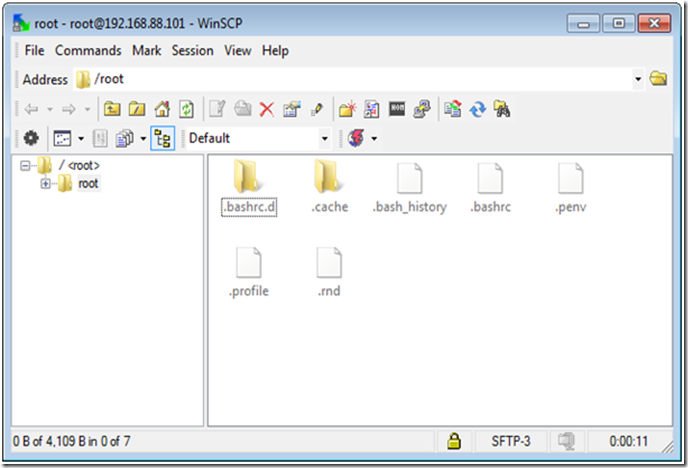The image size is (688, 468).
Task: Click the blue synchronize arrows icon
Action: coord(477,109)
